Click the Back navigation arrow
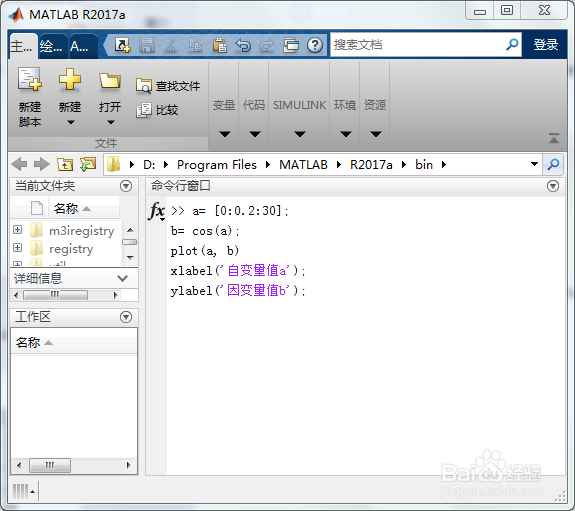 pos(19,164)
